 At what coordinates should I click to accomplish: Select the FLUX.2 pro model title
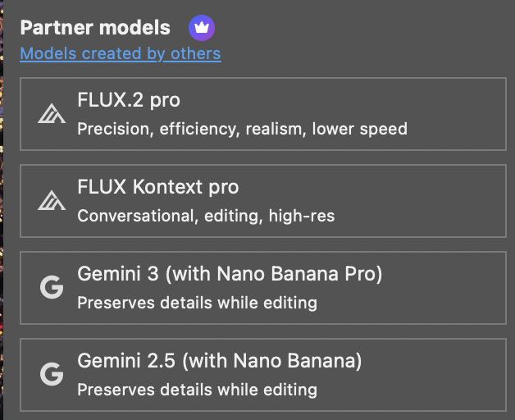(128, 101)
